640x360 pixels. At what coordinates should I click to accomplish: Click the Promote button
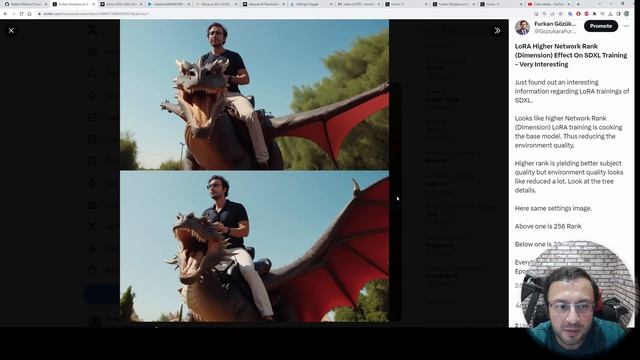point(601,26)
